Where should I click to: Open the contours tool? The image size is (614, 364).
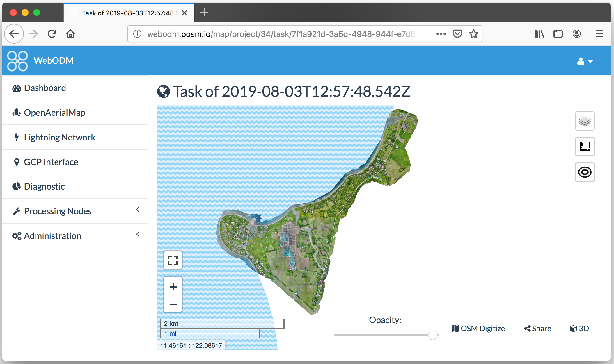coord(584,172)
